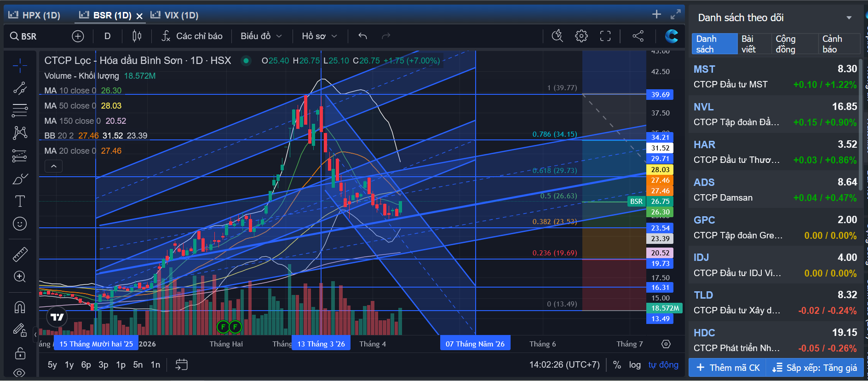Undo the last chart action
The height and width of the screenshot is (381, 868).
point(362,36)
